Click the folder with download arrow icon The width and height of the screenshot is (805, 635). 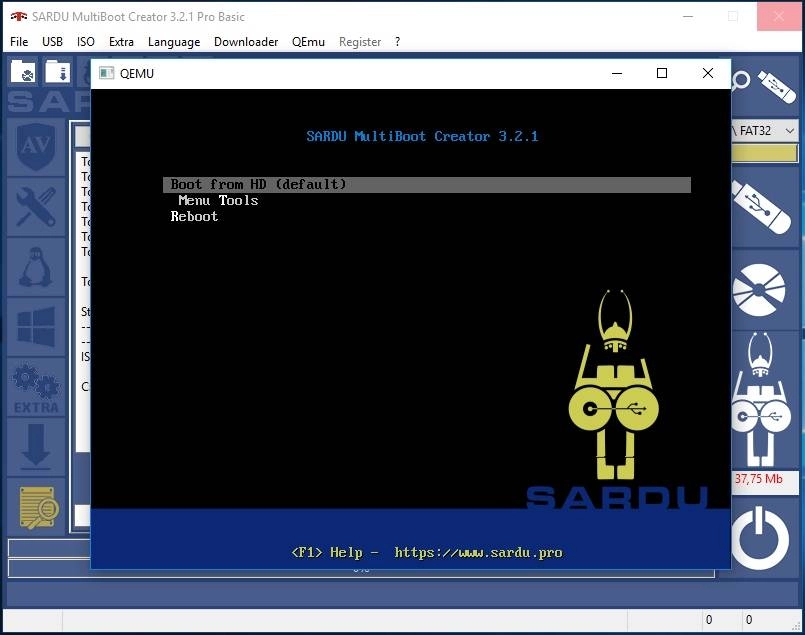click(58, 71)
